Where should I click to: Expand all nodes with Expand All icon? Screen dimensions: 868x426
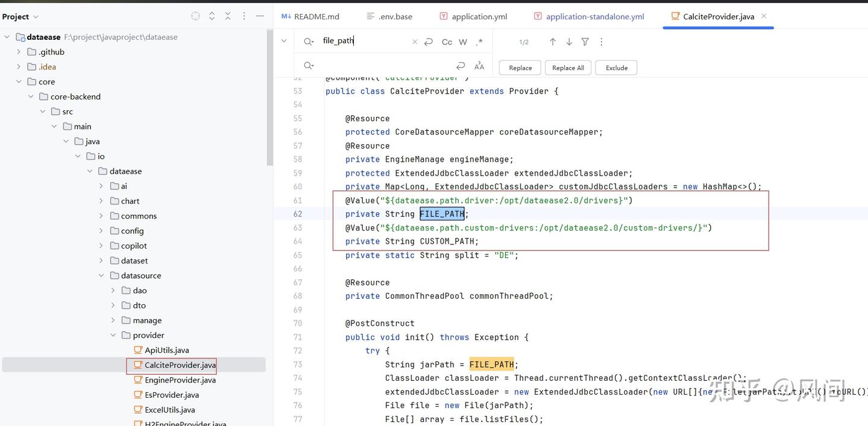click(x=211, y=16)
